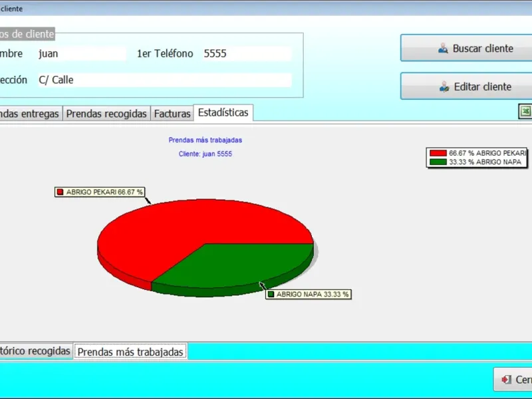532x399 pixels.
Task: Click the Excel export icon
Action: pyautogui.click(x=525, y=111)
